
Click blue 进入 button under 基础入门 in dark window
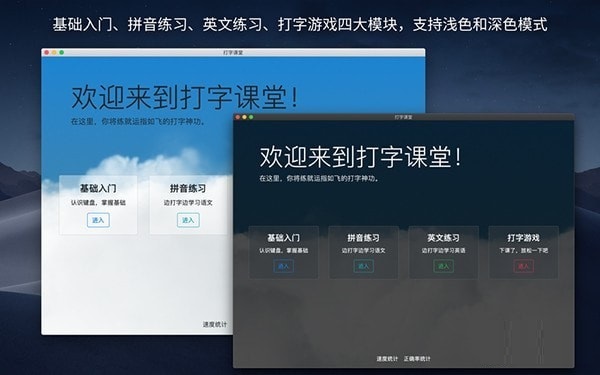(284, 266)
